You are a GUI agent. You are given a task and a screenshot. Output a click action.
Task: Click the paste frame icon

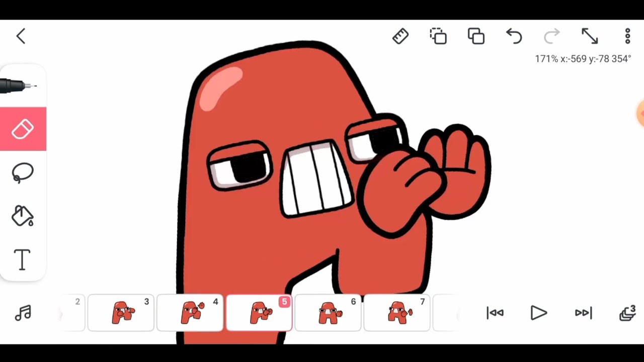(476, 36)
